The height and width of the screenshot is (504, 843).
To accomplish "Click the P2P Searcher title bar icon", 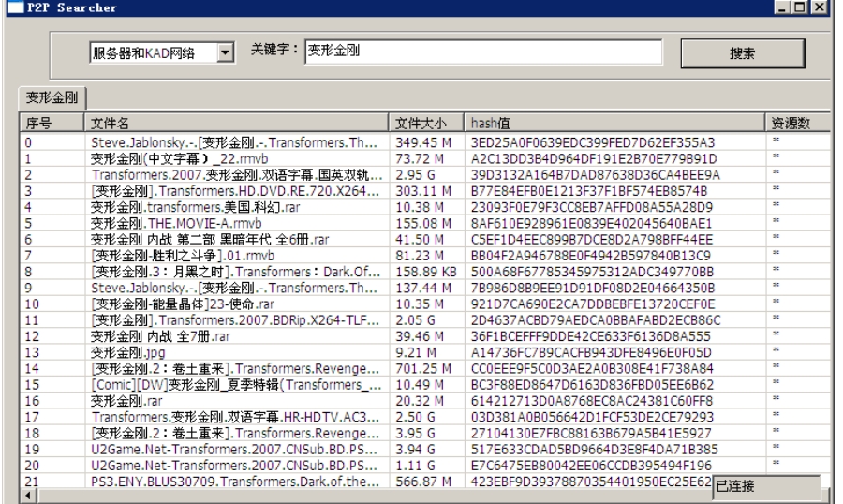I will (16, 7).
